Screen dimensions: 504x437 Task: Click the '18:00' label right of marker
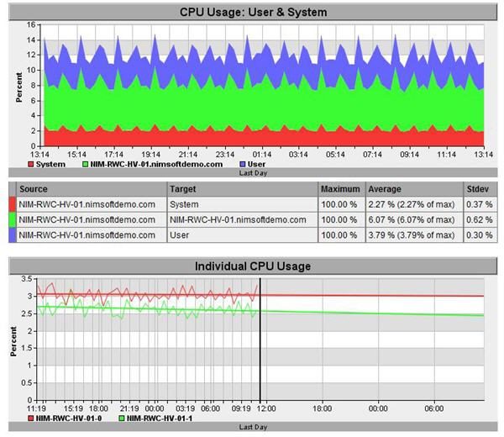[x=323, y=408]
